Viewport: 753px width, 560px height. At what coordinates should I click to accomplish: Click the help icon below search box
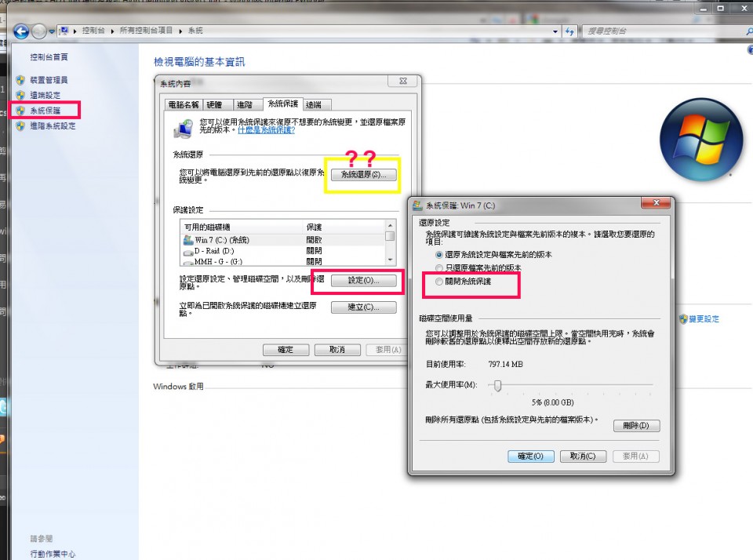748,49
